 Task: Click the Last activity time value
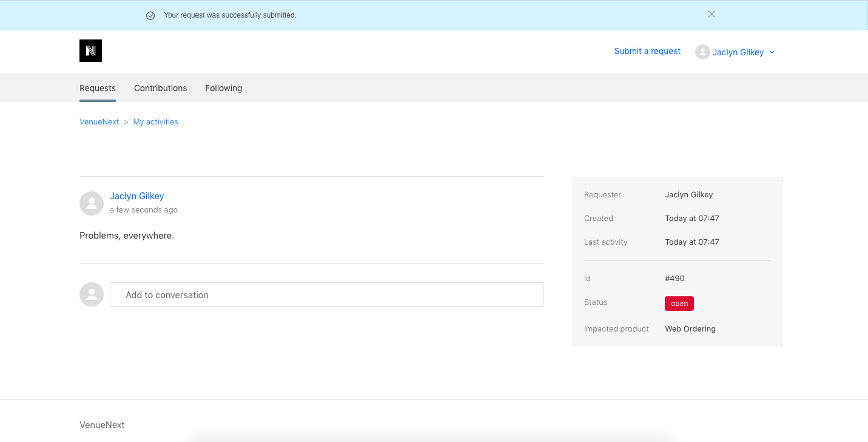692,242
